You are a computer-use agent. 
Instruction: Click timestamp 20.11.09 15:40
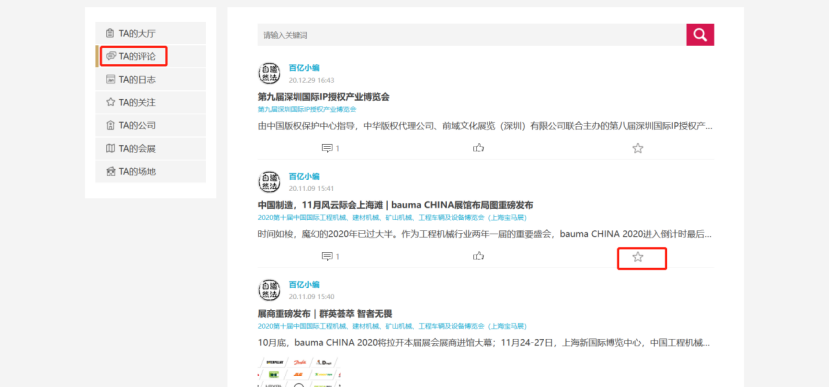311,297
